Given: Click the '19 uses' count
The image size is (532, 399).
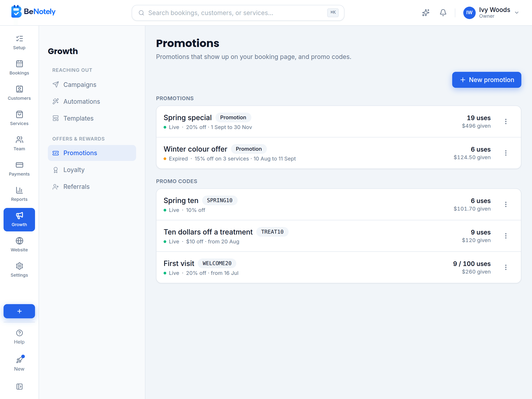Looking at the screenshot, I should (x=479, y=118).
